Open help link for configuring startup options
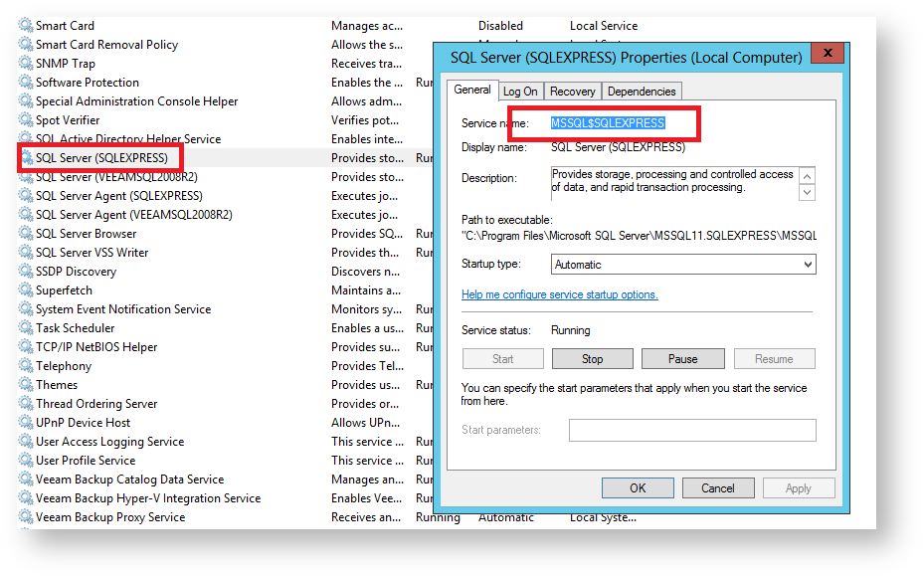The image size is (924, 577). click(x=559, y=294)
